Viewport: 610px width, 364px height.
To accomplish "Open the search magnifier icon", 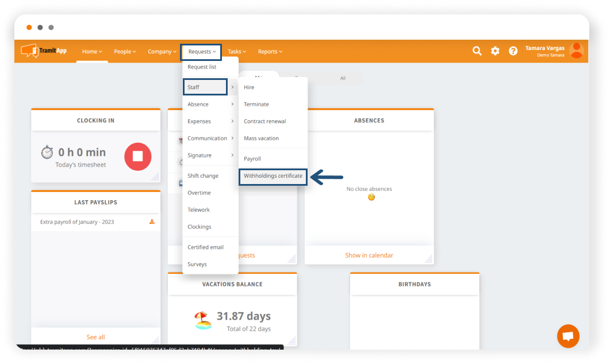I will point(477,51).
